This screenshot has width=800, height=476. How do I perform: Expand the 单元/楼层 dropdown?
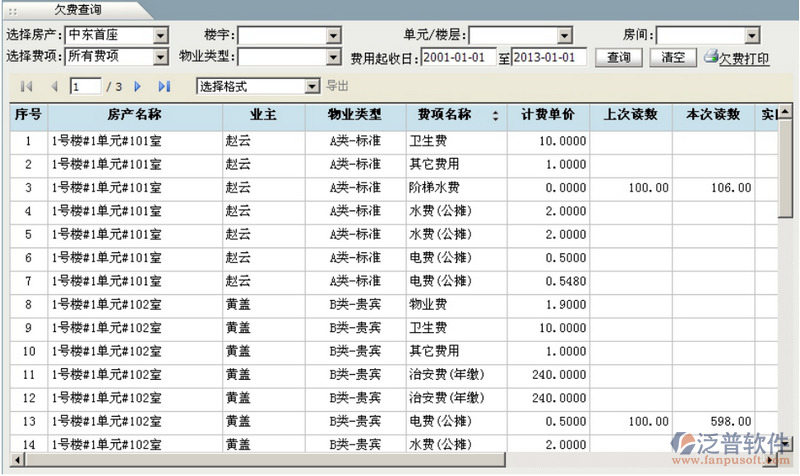[564, 36]
